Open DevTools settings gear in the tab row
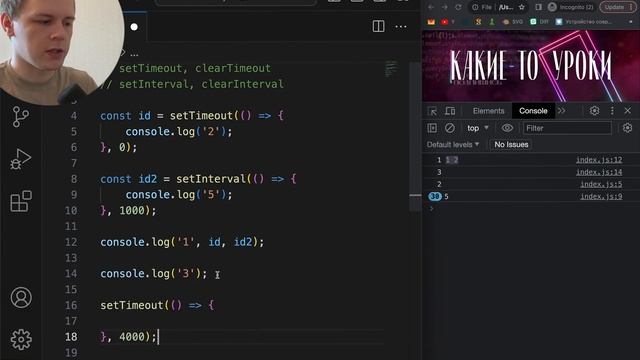The width and height of the screenshot is (640, 360). tap(594, 111)
